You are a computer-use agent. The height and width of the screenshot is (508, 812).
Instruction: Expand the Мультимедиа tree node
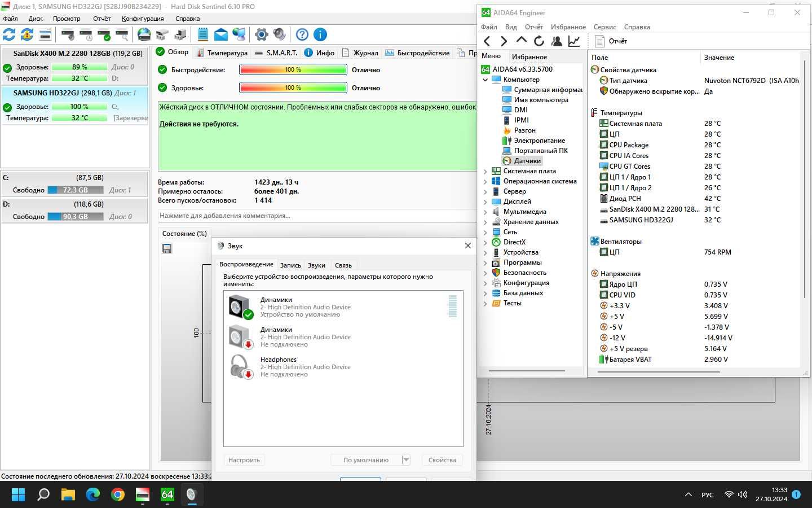[x=485, y=212]
